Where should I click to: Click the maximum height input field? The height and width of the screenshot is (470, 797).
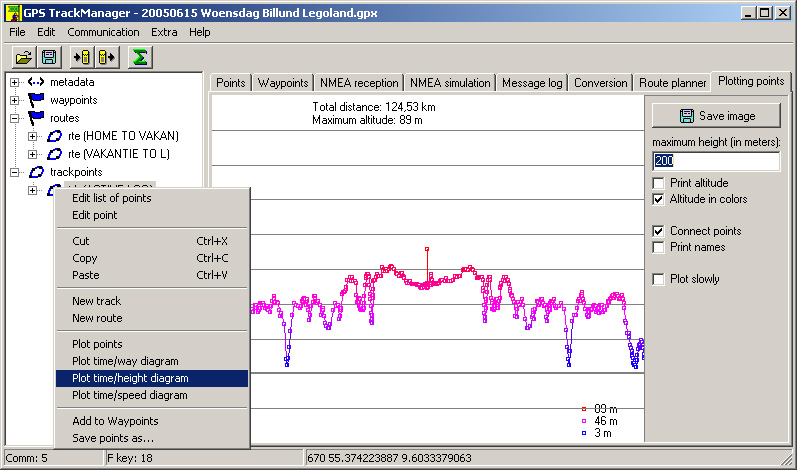point(715,161)
